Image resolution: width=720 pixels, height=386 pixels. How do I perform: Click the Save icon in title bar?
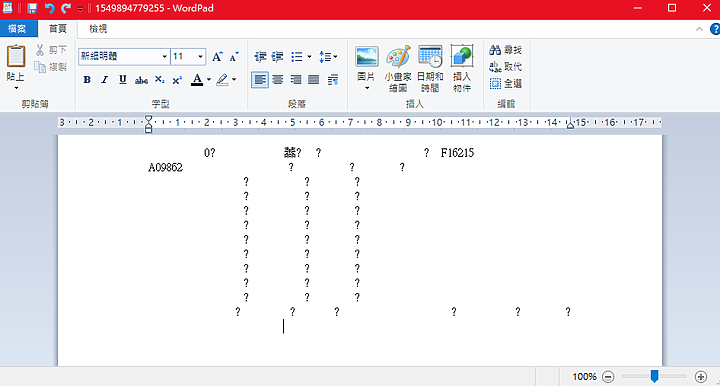pos(32,8)
